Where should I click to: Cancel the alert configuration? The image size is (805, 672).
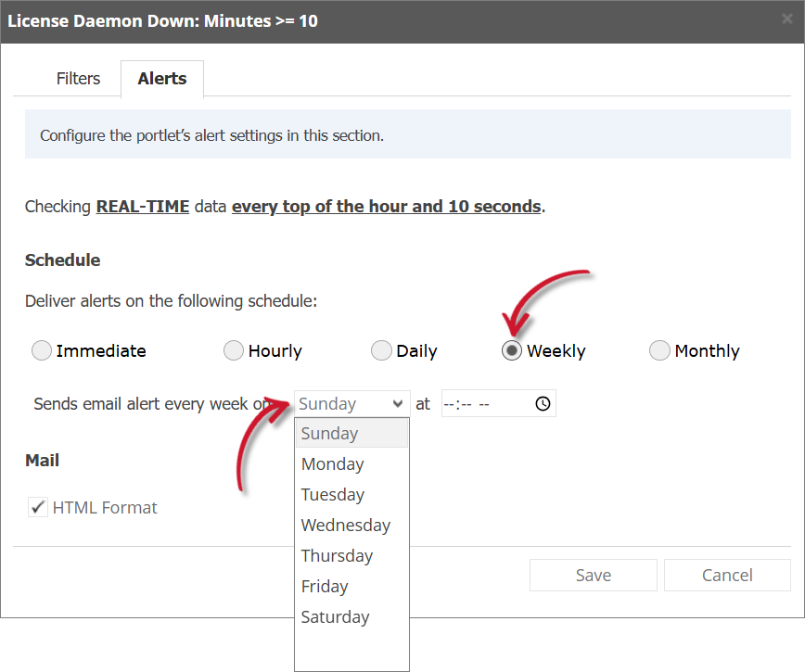pos(727,575)
